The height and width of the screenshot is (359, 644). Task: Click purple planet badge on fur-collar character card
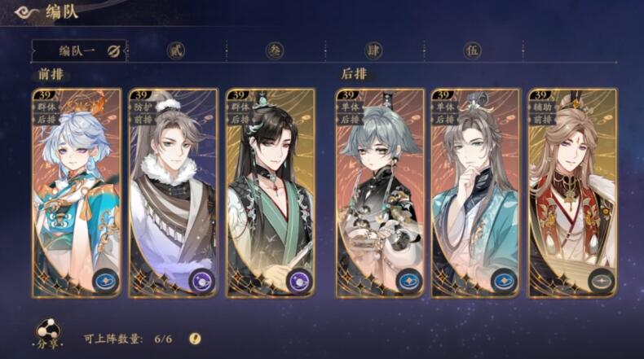pos(201,282)
